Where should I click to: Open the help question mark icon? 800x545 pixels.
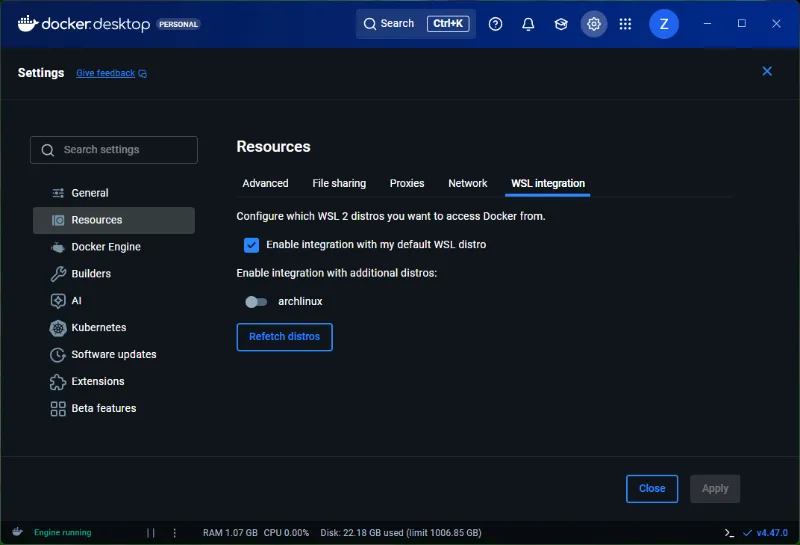pyautogui.click(x=496, y=24)
